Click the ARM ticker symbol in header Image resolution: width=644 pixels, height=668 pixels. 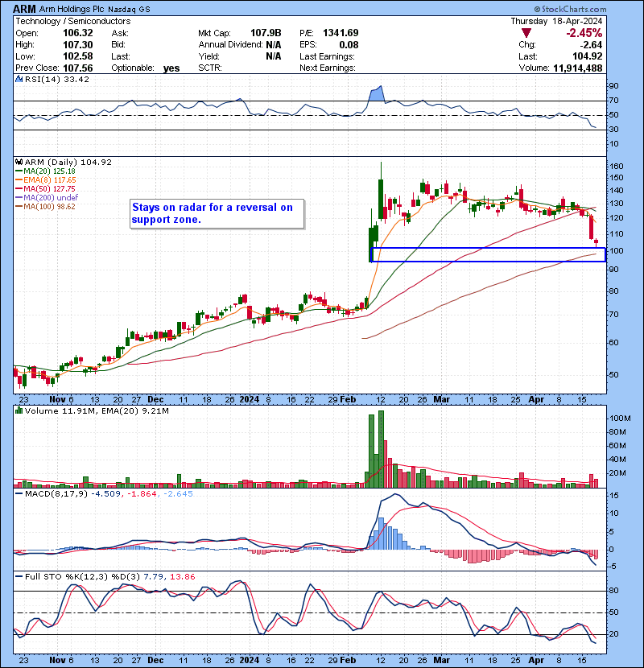(x=25, y=7)
